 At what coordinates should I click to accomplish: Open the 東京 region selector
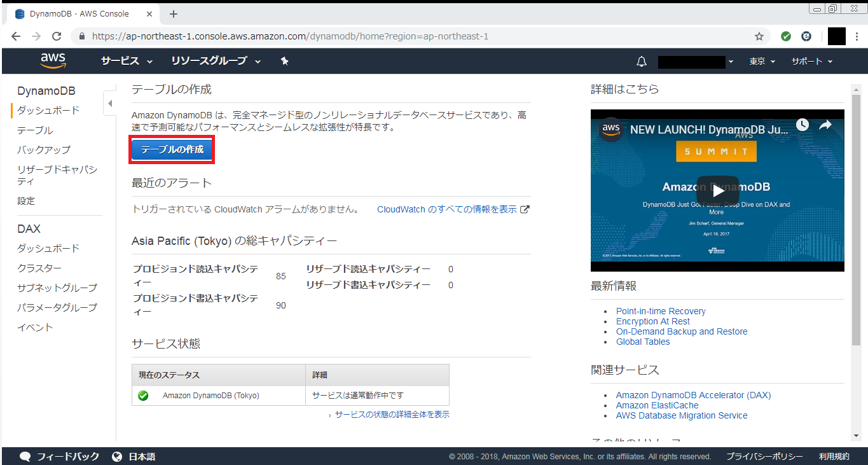[x=762, y=61]
